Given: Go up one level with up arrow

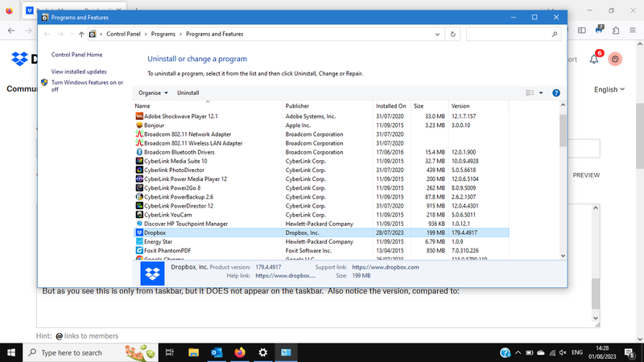Looking at the screenshot, I should click(x=81, y=35).
